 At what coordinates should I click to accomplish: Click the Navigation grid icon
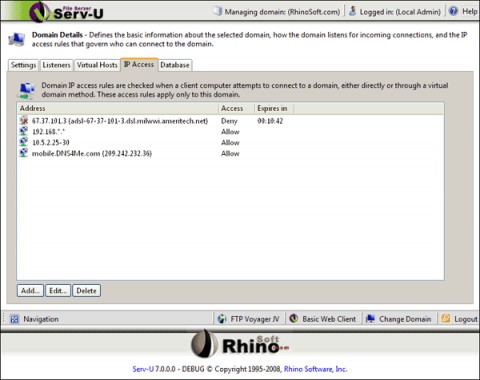pos(14,319)
